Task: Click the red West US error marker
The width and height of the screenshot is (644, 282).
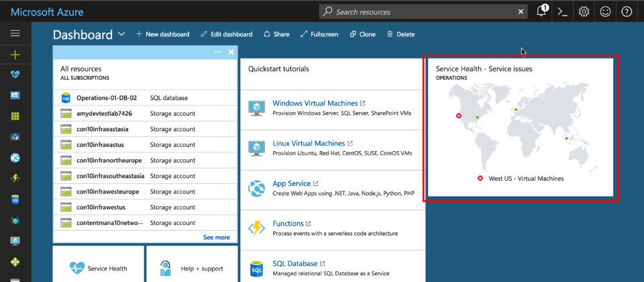Action: pyautogui.click(x=459, y=116)
